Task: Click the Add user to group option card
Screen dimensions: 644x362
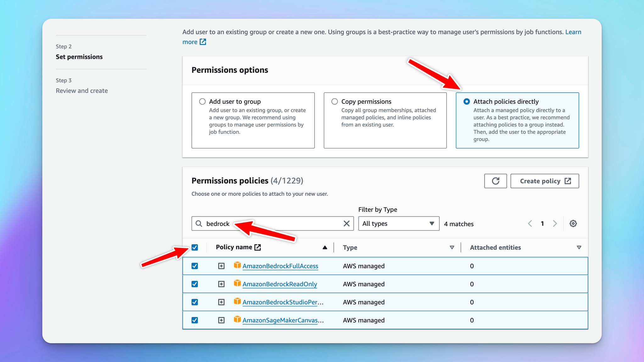Action: [x=253, y=120]
